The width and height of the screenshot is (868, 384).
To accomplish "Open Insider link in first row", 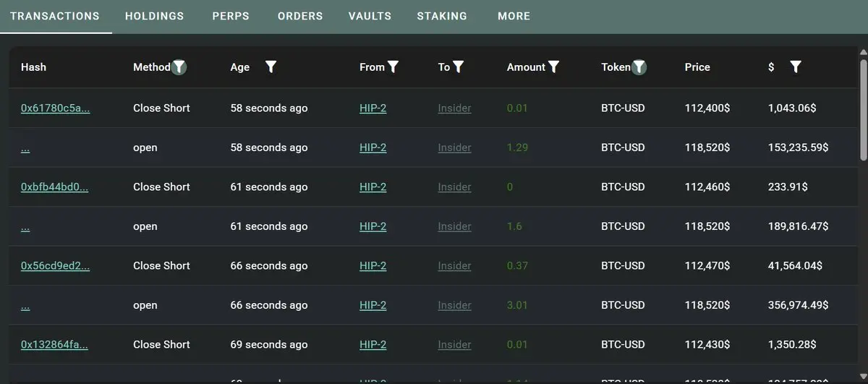I will click(454, 108).
